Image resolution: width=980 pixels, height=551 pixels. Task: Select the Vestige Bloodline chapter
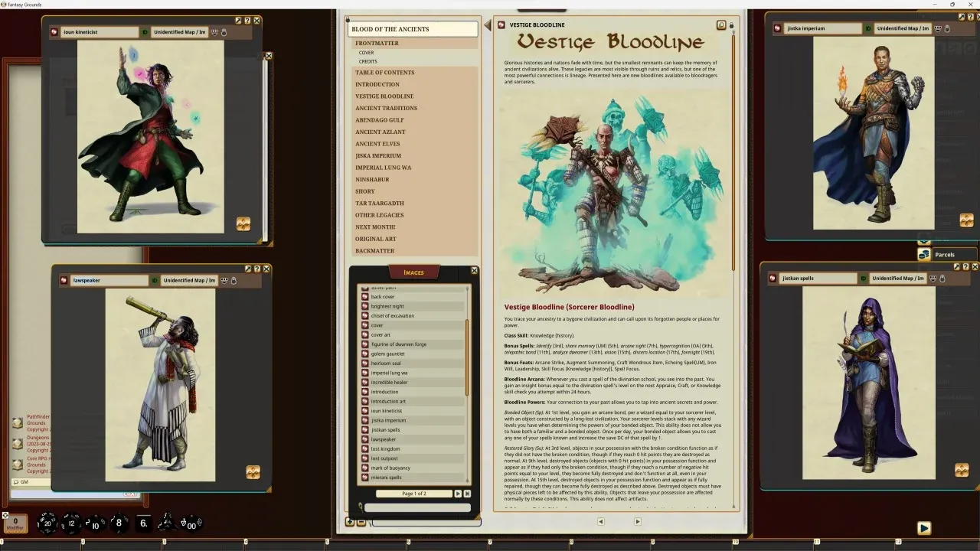point(416,96)
